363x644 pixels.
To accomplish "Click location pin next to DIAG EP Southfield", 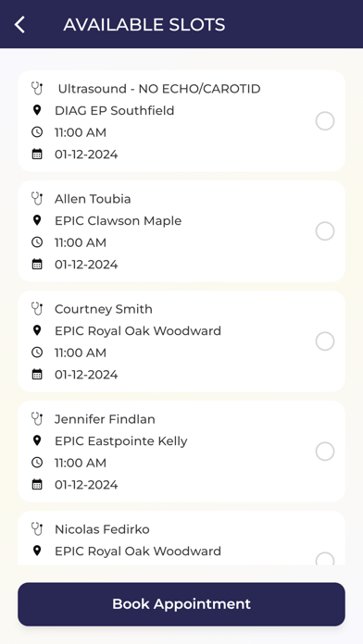I will (x=37, y=110).
